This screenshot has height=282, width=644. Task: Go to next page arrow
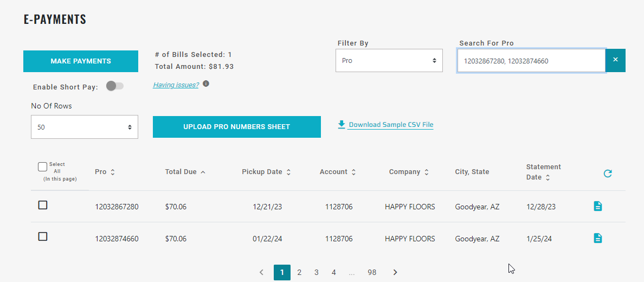point(395,272)
